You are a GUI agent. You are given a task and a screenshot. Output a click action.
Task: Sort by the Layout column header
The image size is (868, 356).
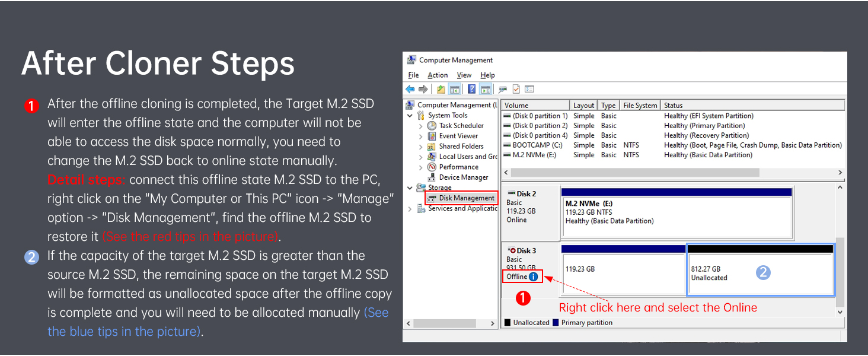pyautogui.click(x=584, y=105)
